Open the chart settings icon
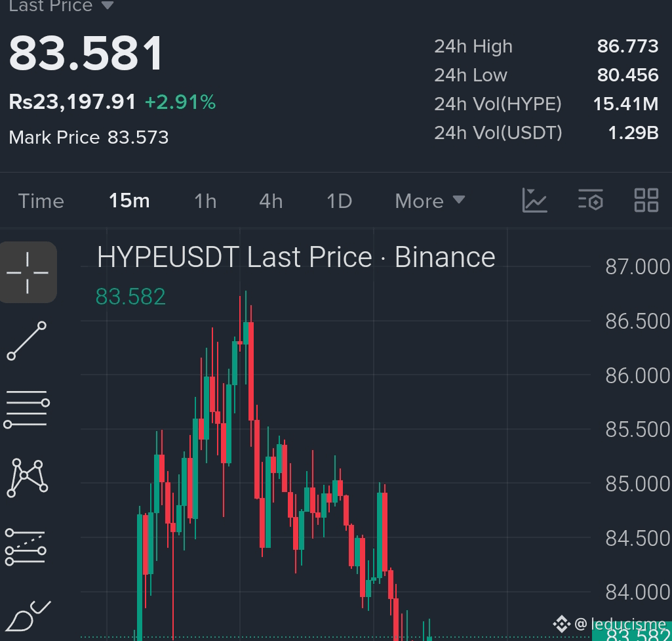The width and height of the screenshot is (672, 641). pyautogui.click(x=591, y=200)
